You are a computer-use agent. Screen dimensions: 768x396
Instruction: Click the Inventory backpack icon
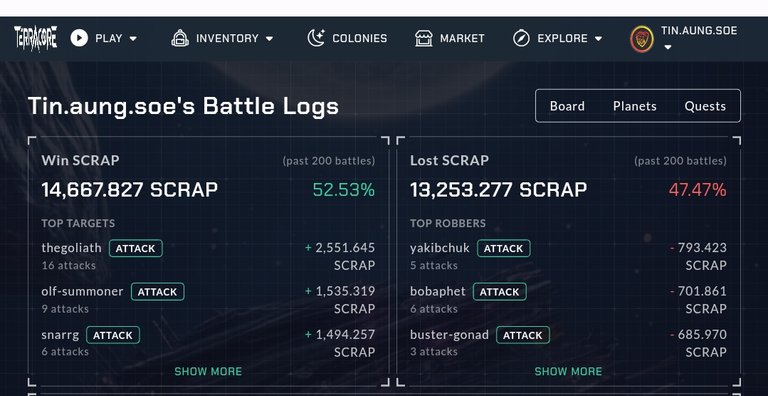pos(180,38)
